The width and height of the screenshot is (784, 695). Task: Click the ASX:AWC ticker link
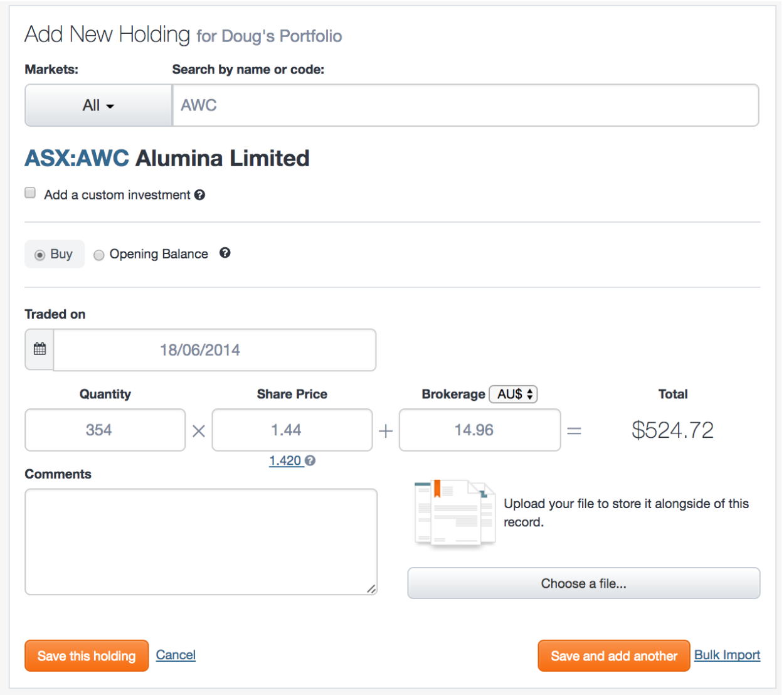pyautogui.click(x=76, y=158)
